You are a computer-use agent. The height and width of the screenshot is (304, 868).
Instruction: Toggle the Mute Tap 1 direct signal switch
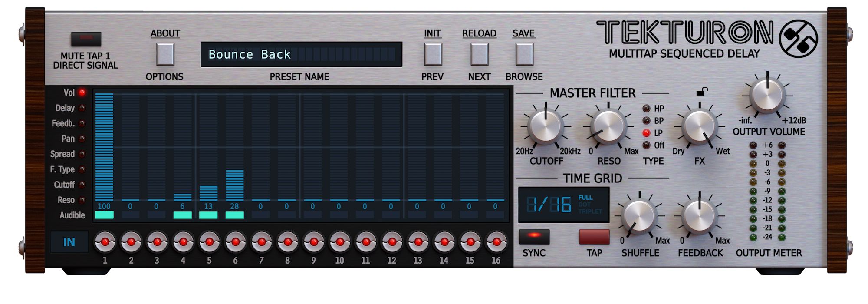click(x=86, y=39)
